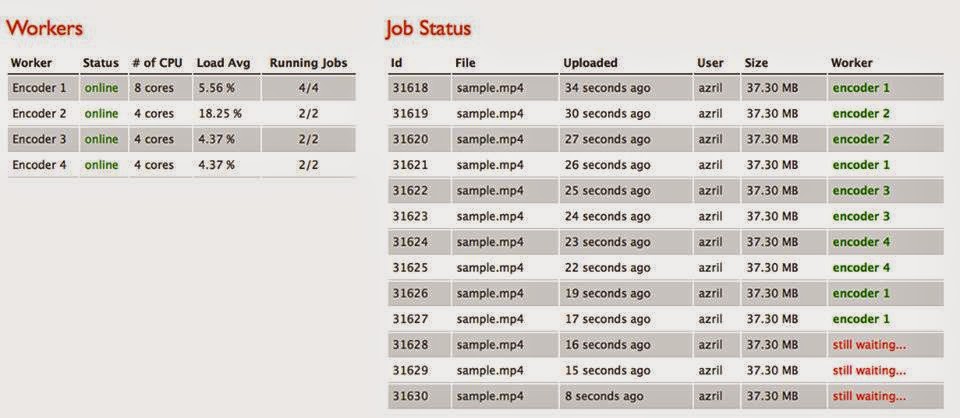This screenshot has width=960, height=418.
Task: Select the Encoder 3 worker row
Action: 182,140
